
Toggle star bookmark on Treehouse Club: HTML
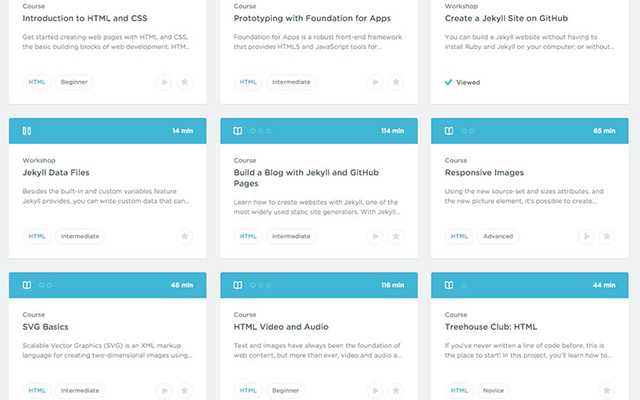pyautogui.click(x=607, y=391)
